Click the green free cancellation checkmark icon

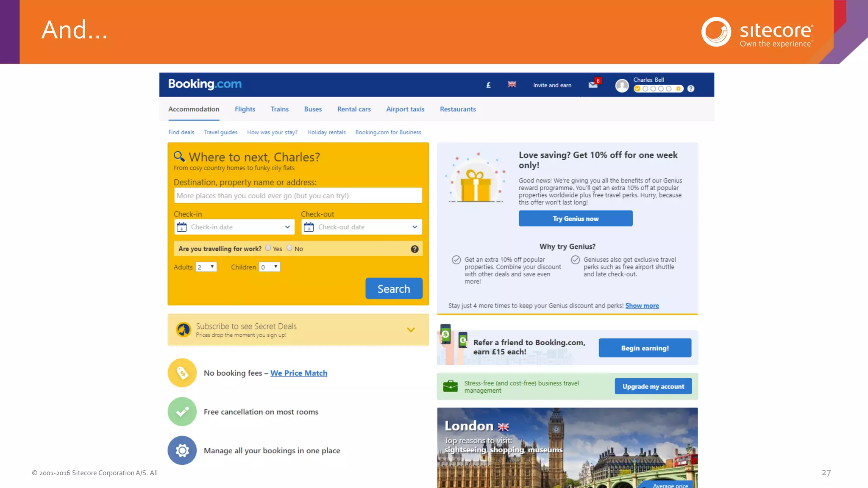coord(182,411)
